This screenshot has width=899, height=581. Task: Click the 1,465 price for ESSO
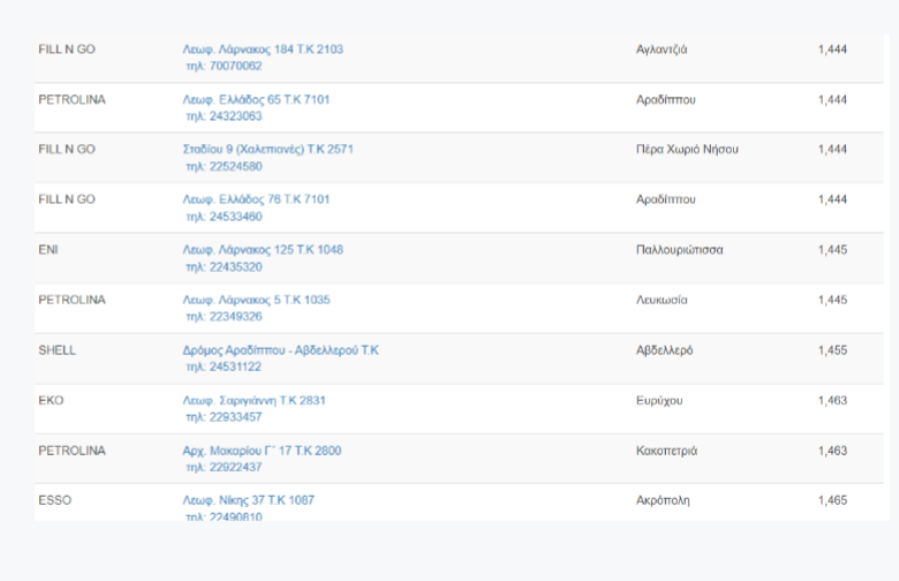[832, 499]
